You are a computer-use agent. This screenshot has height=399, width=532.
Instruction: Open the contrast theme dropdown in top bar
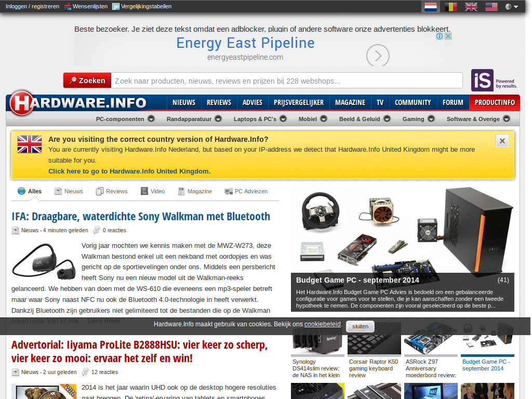click(x=512, y=6)
